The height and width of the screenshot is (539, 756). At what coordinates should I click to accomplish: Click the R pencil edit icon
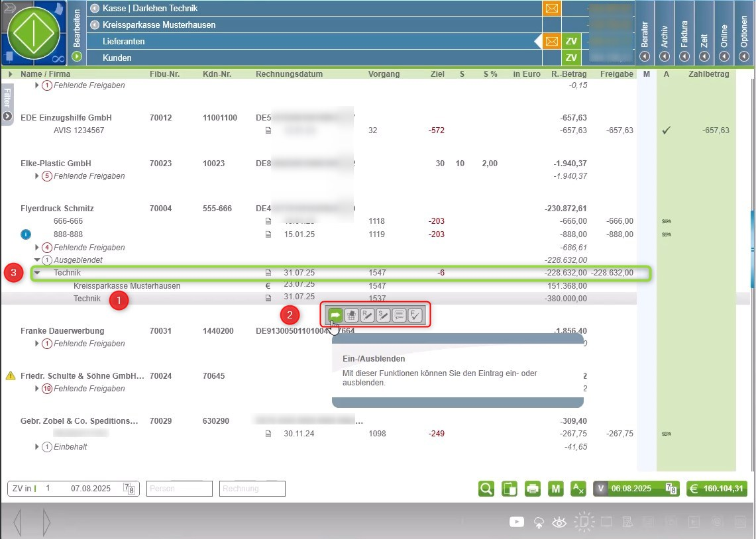pos(367,315)
